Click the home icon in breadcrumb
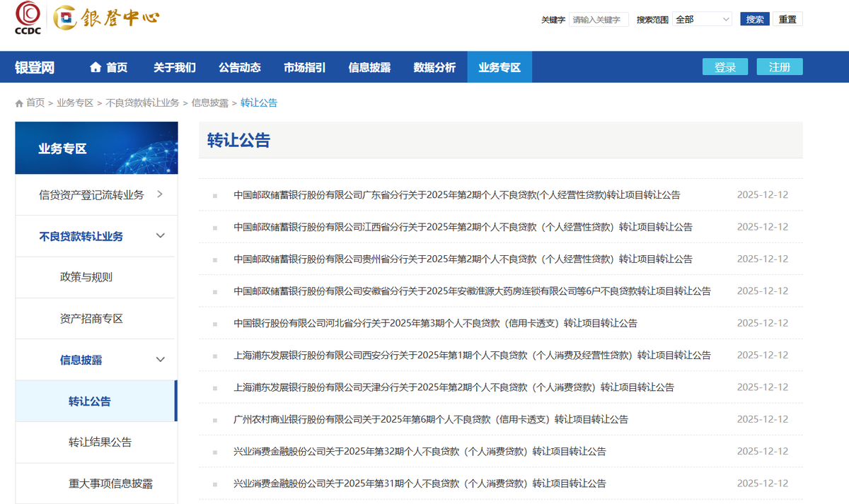This screenshot has width=849, height=504. (x=19, y=103)
